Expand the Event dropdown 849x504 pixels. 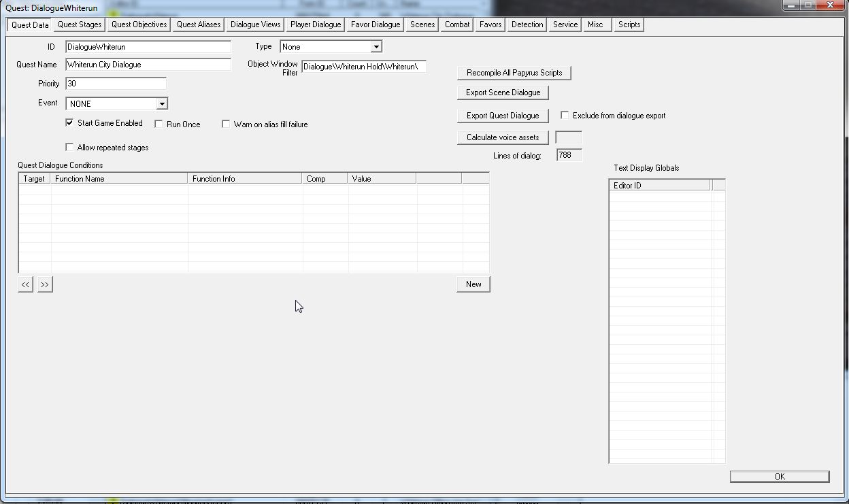point(162,104)
